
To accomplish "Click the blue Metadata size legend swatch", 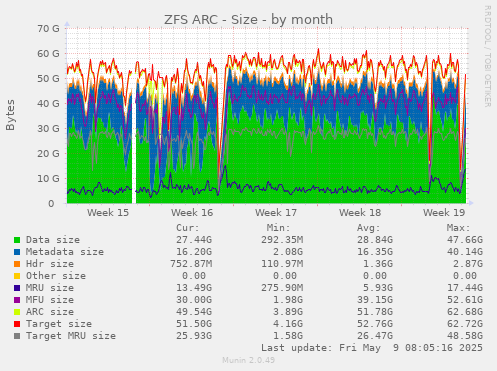I will [x=17, y=252].
